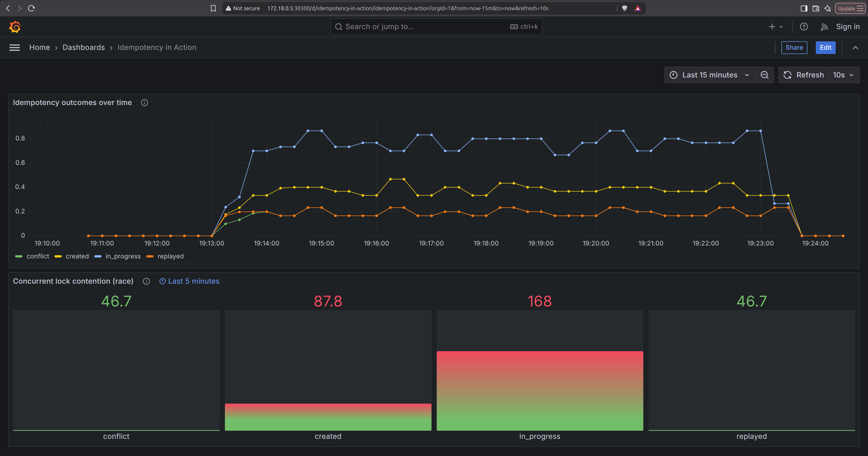This screenshot has width=868, height=456.
Task: Open the Brave Shields lion icon
Action: (624, 8)
